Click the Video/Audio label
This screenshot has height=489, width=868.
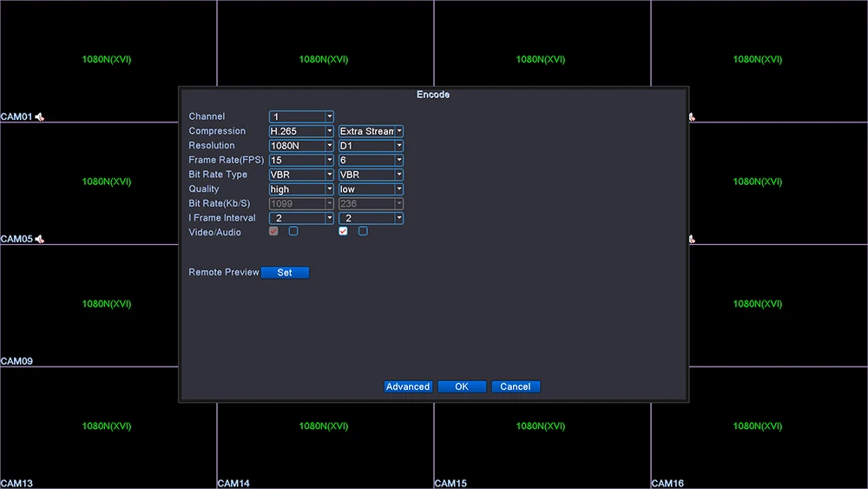pos(214,233)
